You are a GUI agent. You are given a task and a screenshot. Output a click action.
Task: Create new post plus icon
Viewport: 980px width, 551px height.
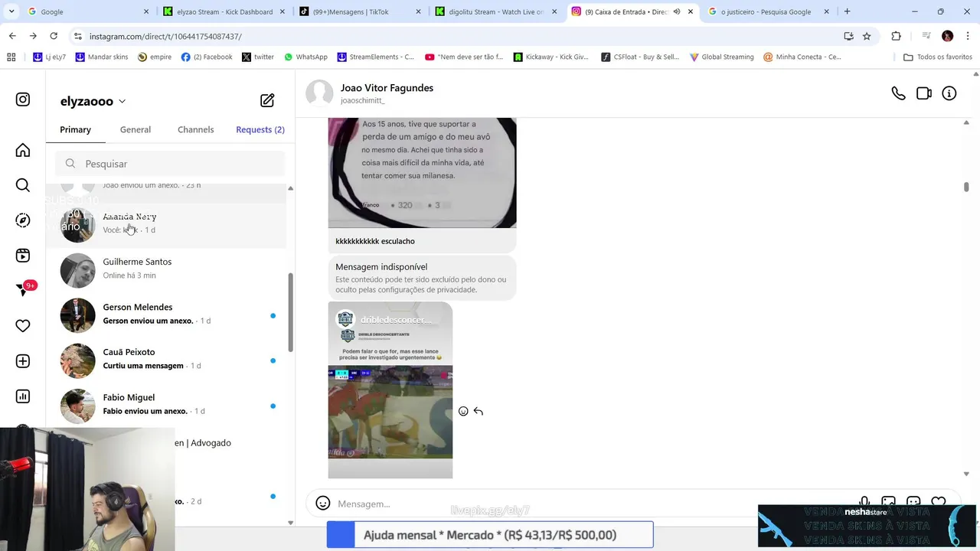coord(23,361)
